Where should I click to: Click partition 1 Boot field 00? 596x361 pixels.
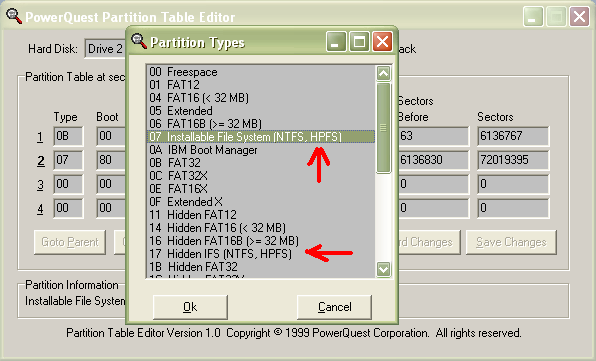pyautogui.click(x=111, y=136)
